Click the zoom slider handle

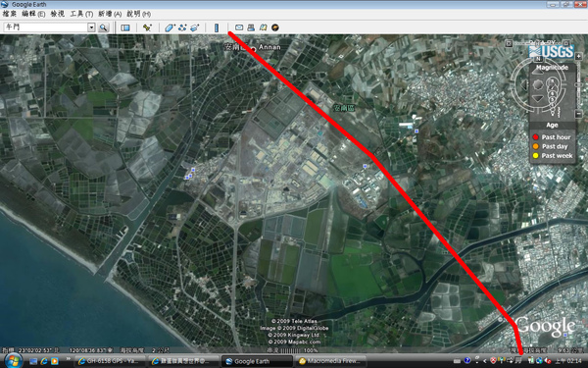[x=578, y=84]
